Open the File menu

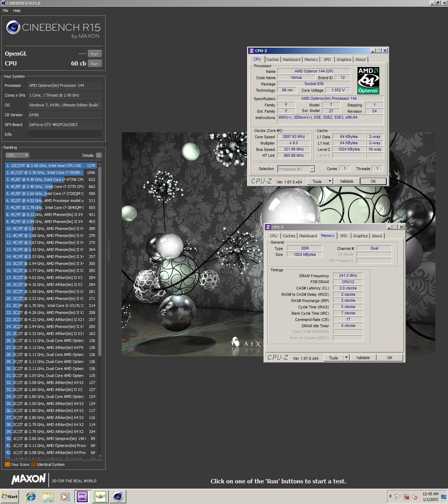click(5, 10)
